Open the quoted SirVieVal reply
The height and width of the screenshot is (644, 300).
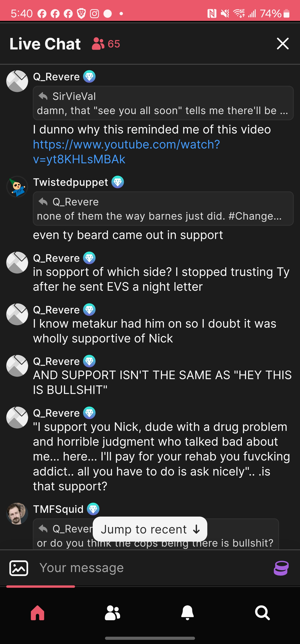(163, 103)
